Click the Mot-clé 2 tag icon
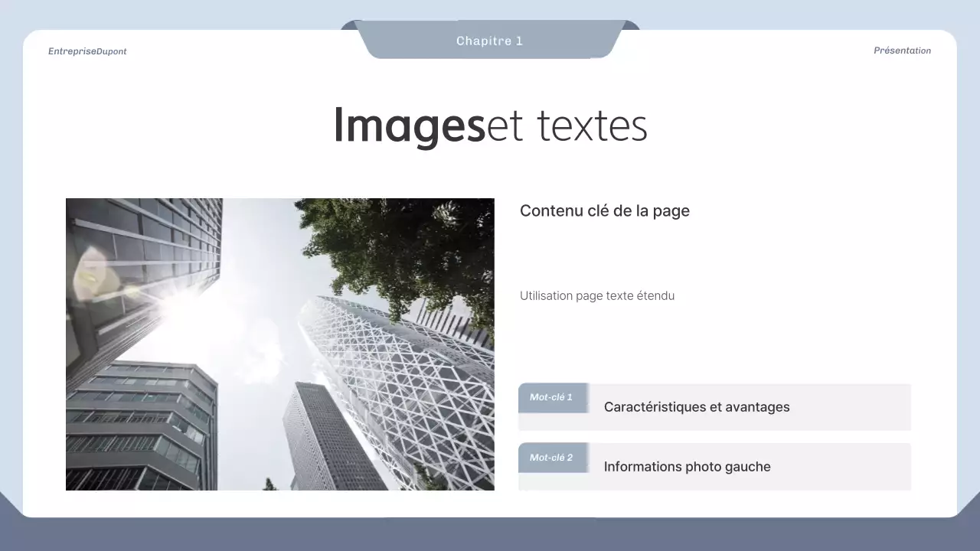980x551 pixels. coord(554,457)
